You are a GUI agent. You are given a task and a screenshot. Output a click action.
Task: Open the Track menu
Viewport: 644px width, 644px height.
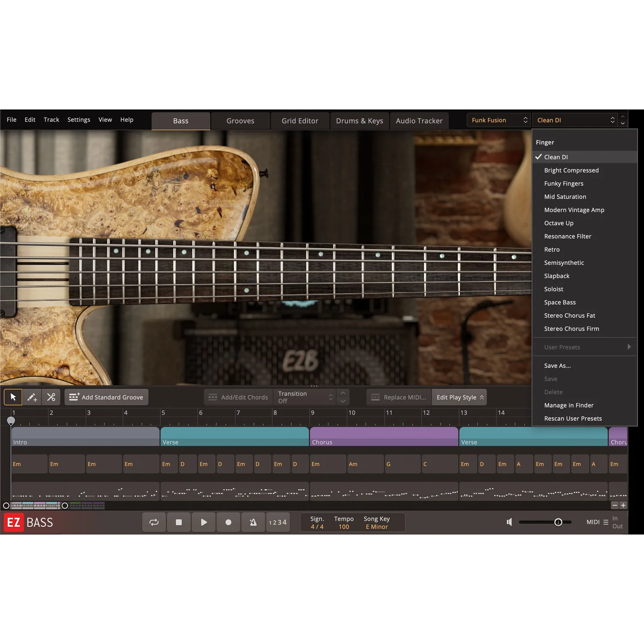(x=52, y=120)
